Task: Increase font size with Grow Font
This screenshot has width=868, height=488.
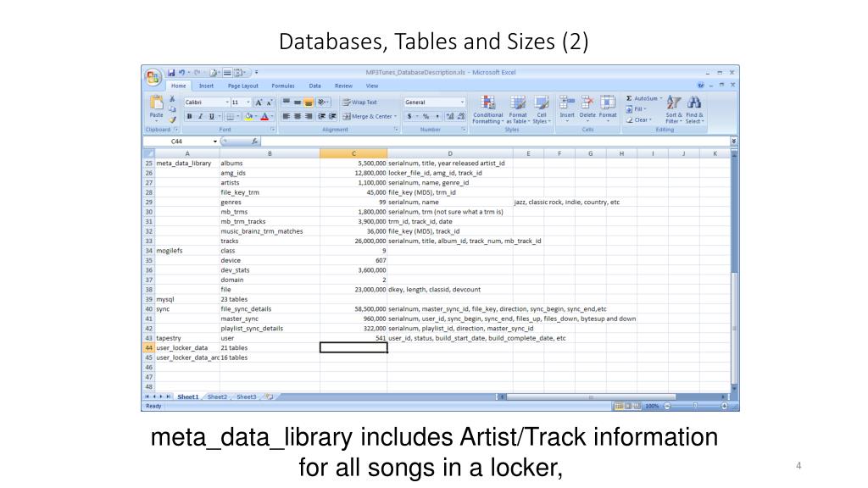Action: coord(259,103)
